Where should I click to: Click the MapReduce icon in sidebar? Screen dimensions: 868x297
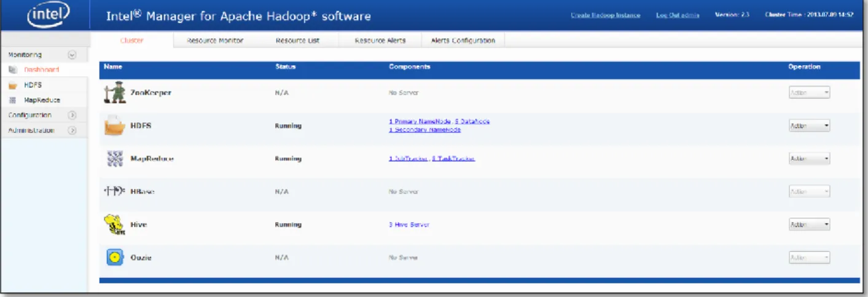(x=13, y=100)
